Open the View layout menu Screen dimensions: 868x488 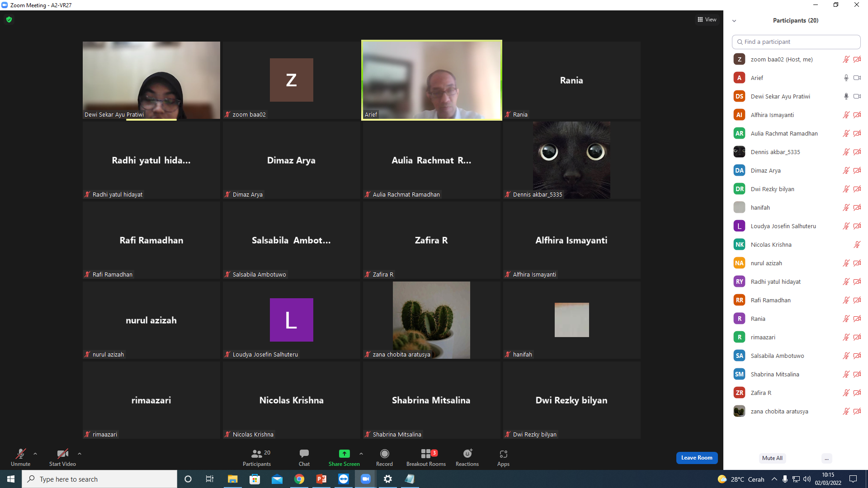point(707,19)
